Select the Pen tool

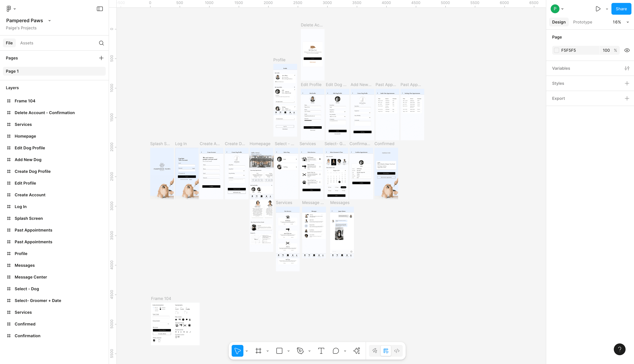coord(300,351)
